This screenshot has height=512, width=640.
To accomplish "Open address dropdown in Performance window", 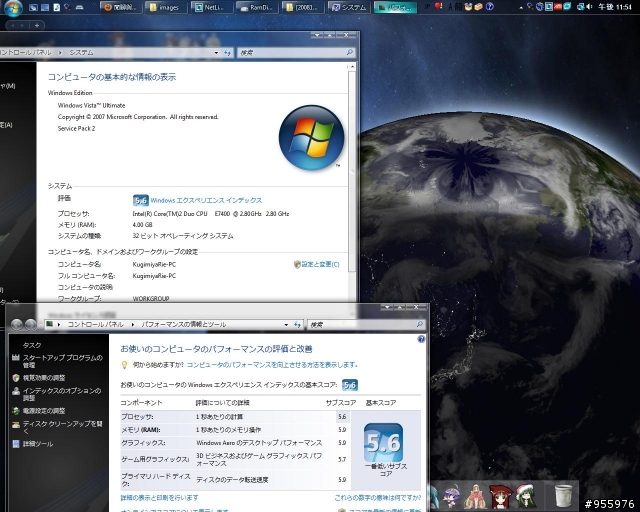I will click(x=286, y=324).
